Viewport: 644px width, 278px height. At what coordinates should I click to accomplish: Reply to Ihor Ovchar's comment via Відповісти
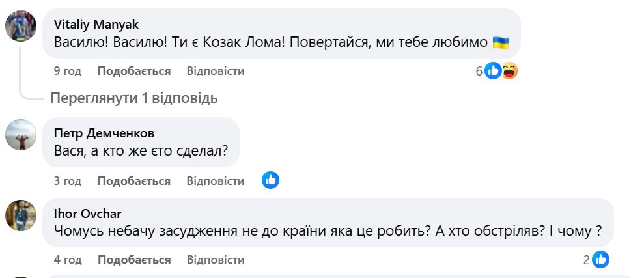coord(216,260)
